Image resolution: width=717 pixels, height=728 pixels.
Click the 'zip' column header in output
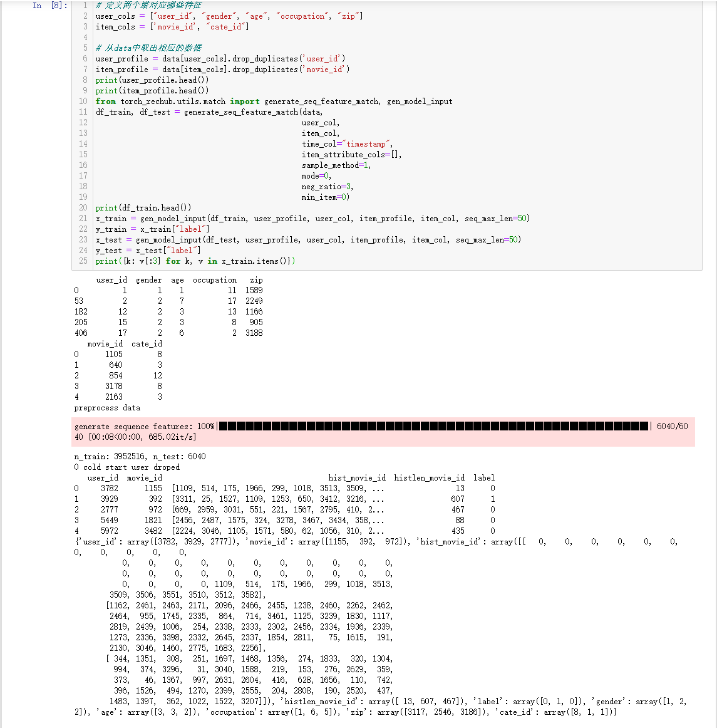coord(256,280)
